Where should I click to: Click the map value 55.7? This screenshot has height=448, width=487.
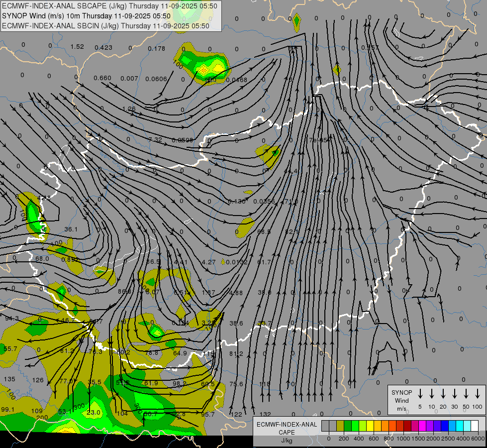10,349
